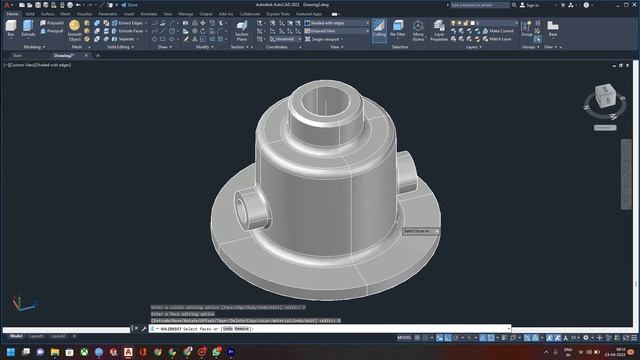Toggle the grid display in status bar
640x360 pixels.
click(417, 338)
